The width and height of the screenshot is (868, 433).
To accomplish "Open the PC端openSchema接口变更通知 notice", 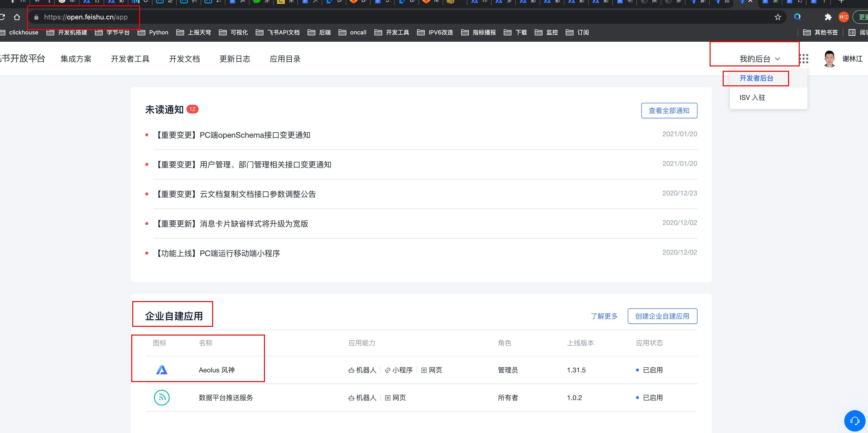I will point(232,135).
